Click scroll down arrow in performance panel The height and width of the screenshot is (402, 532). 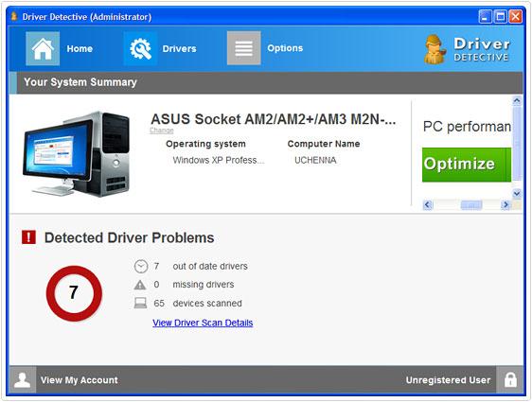(517, 194)
